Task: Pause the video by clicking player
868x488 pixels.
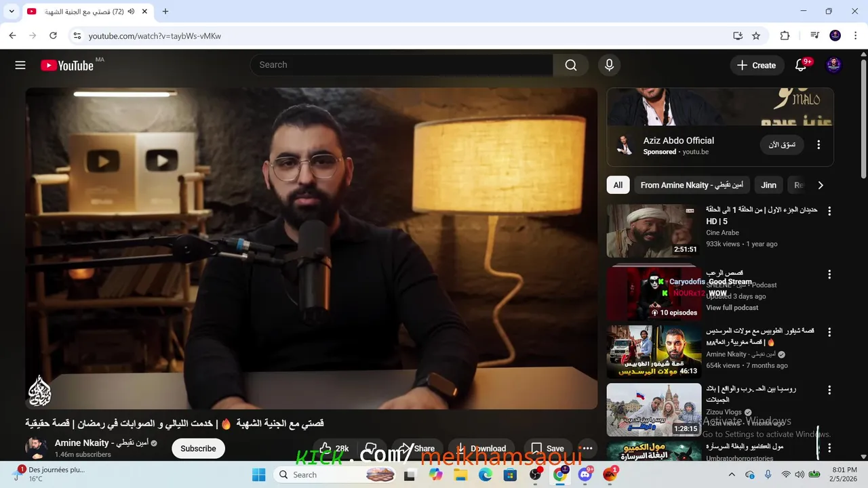Action: click(311, 248)
